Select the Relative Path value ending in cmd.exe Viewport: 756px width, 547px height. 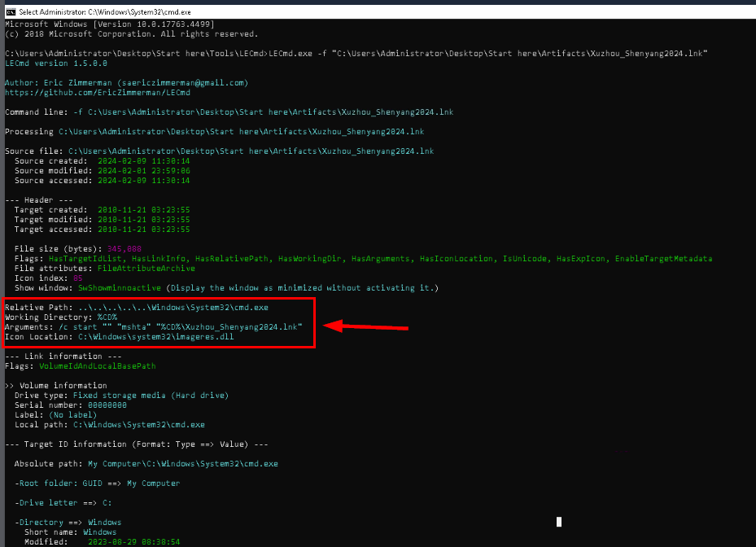tap(173, 307)
